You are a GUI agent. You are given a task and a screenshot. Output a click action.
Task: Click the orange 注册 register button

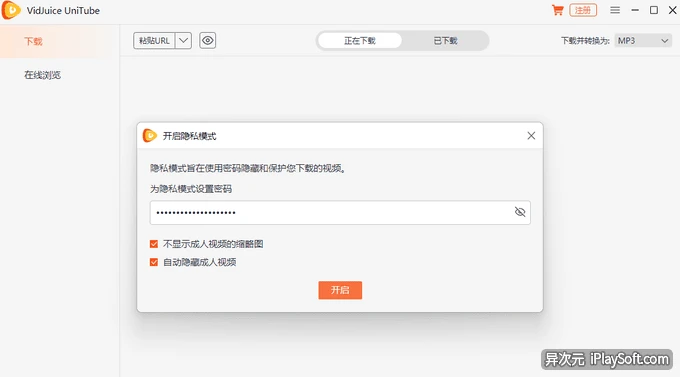[x=583, y=10]
